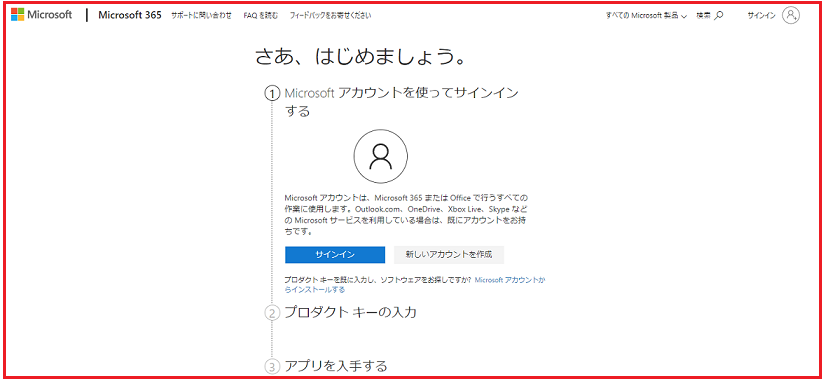The height and width of the screenshot is (381, 823).
Task: Click the blue サインイン button
Action: pyautogui.click(x=335, y=255)
